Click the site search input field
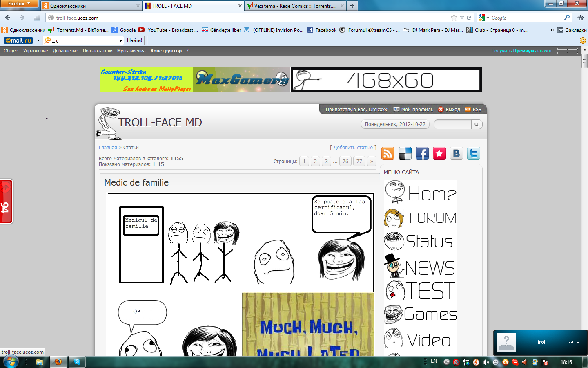 (x=452, y=124)
